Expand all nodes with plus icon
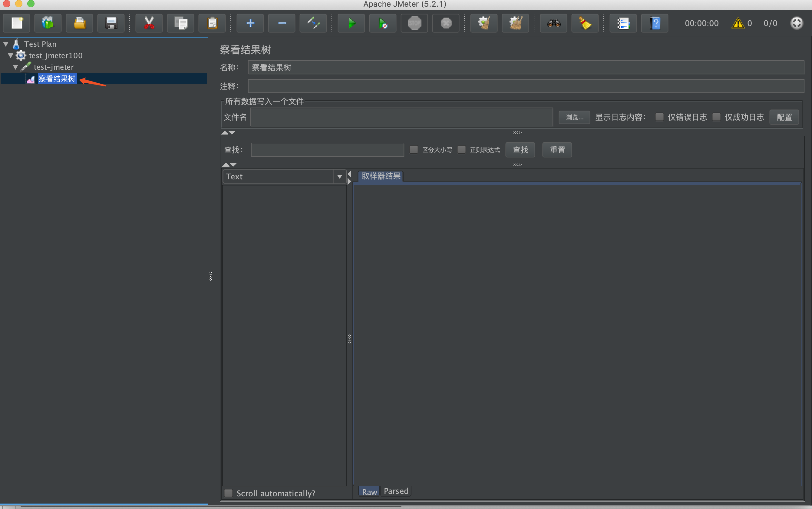Screen dimensions: 812x509 [x=250, y=23]
